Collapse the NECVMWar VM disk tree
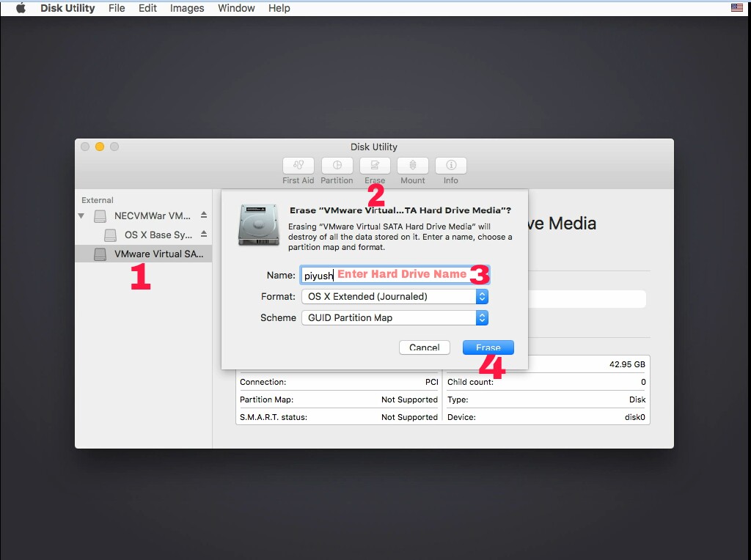This screenshot has width=751, height=560. 81,215
